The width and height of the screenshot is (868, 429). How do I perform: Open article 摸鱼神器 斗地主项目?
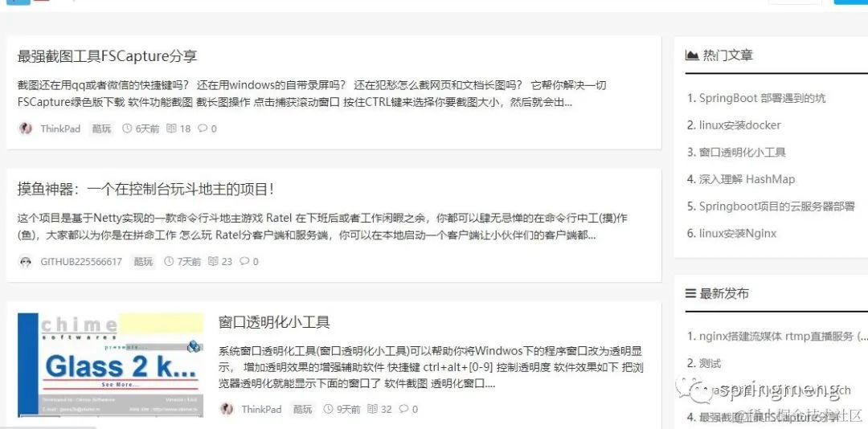pyautogui.click(x=146, y=190)
